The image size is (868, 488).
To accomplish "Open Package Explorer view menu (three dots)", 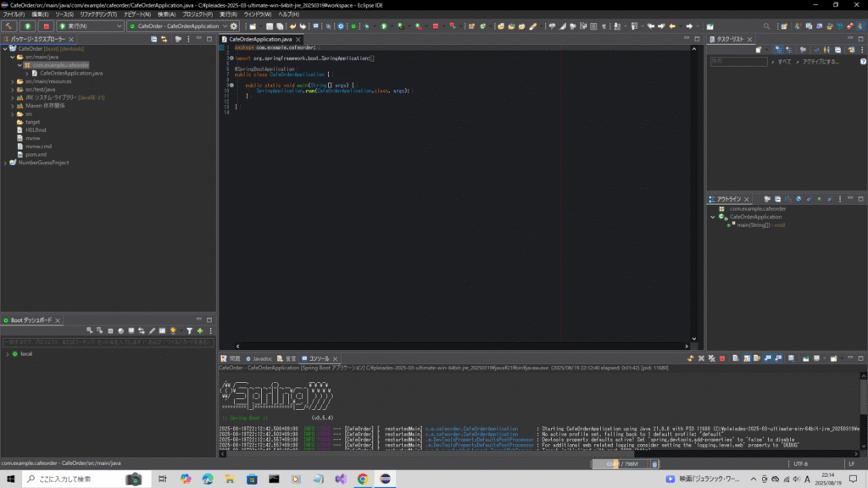I will (188, 39).
